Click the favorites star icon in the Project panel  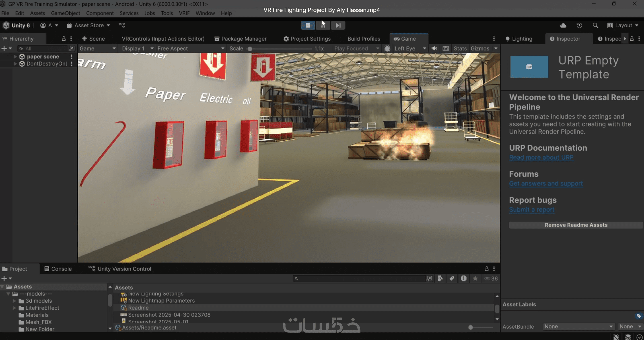click(475, 278)
